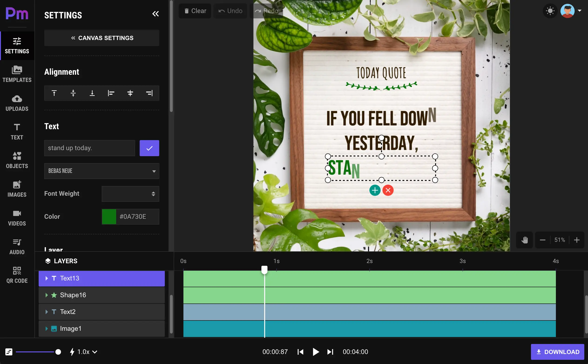Viewport: 588px width, 364px height.
Task: Open the Videos sidebar tab
Action: [x=17, y=218]
